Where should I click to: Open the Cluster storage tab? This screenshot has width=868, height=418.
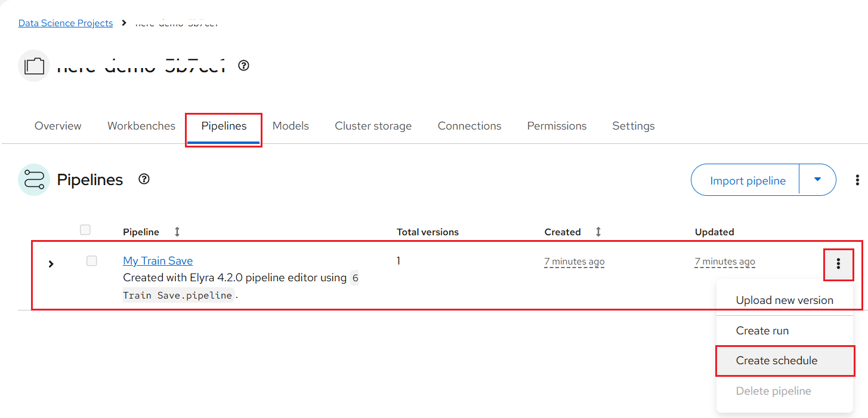(373, 126)
